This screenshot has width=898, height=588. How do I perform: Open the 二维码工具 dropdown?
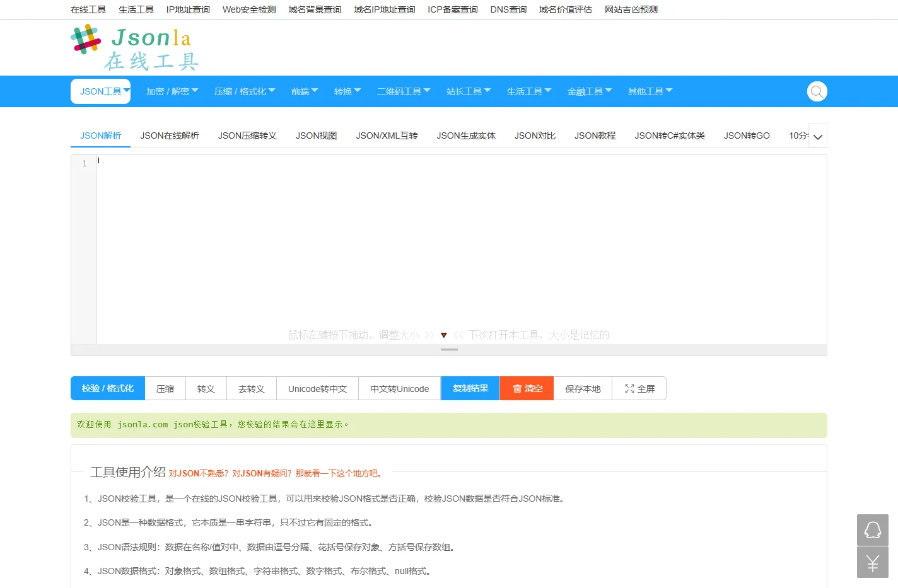(404, 91)
